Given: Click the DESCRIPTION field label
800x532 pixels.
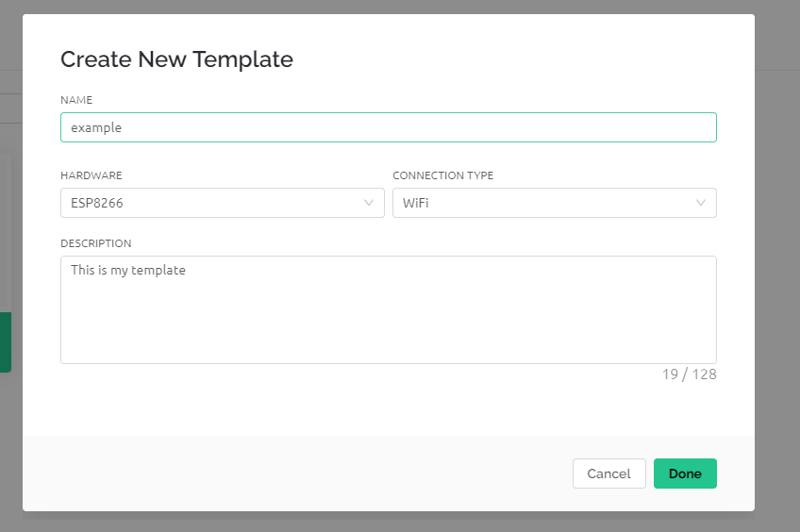Looking at the screenshot, I should (x=96, y=243).
